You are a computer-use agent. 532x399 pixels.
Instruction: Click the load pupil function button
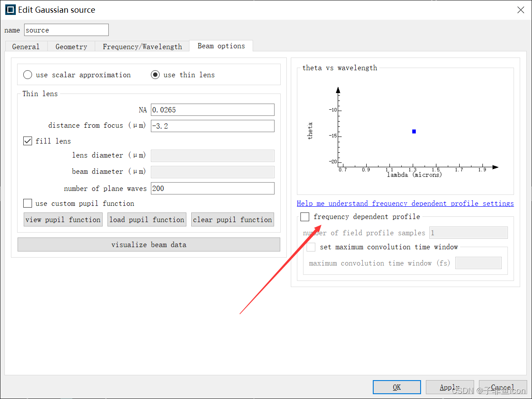[147, 219]
